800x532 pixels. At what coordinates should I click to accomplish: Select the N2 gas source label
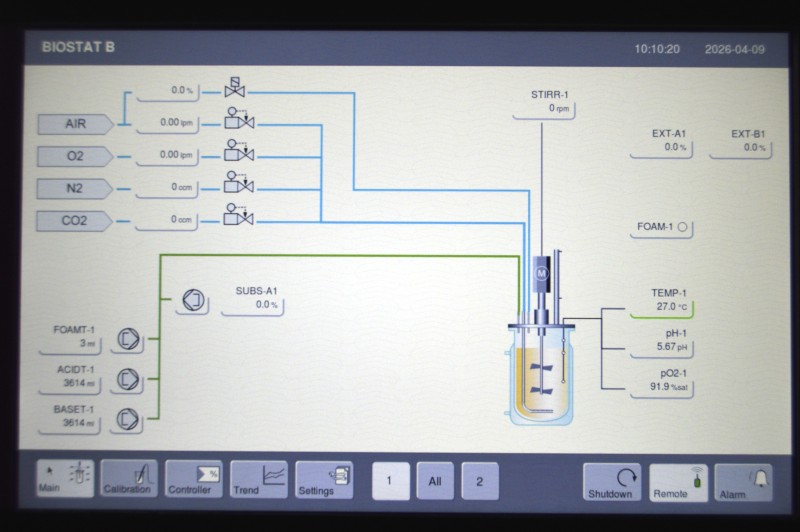tap(74, 188)
